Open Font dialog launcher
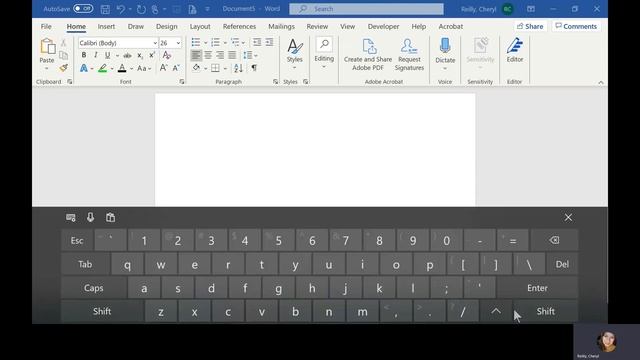Screen dimensions: 640x360 click(x=182, y=82)
